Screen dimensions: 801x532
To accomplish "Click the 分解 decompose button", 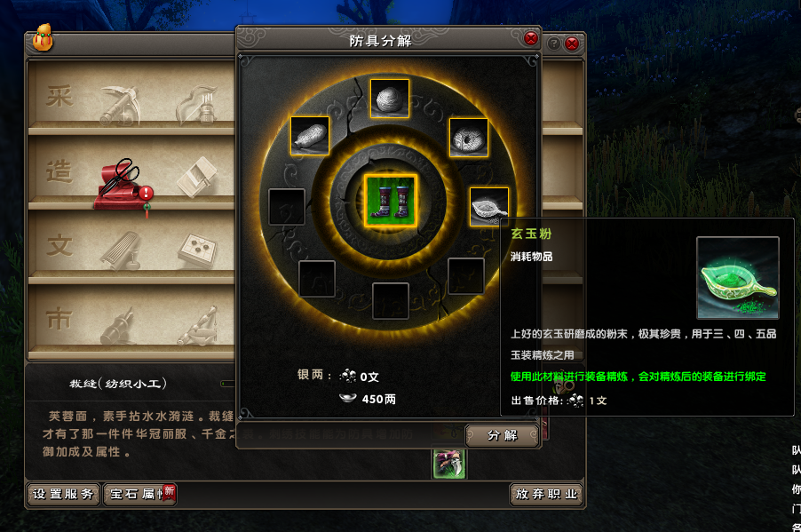I will 502,435.
